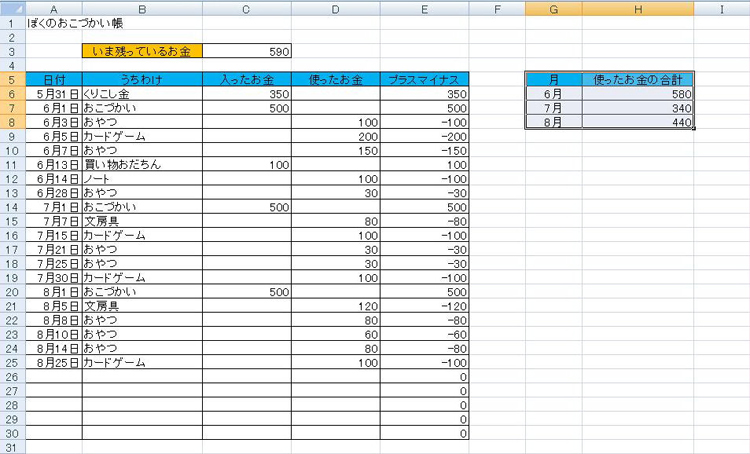Image resolution: width=750 pixels, height=454 pixels.
Task: Click the 5月31日 date cell
Action: (x=54, y=93)
